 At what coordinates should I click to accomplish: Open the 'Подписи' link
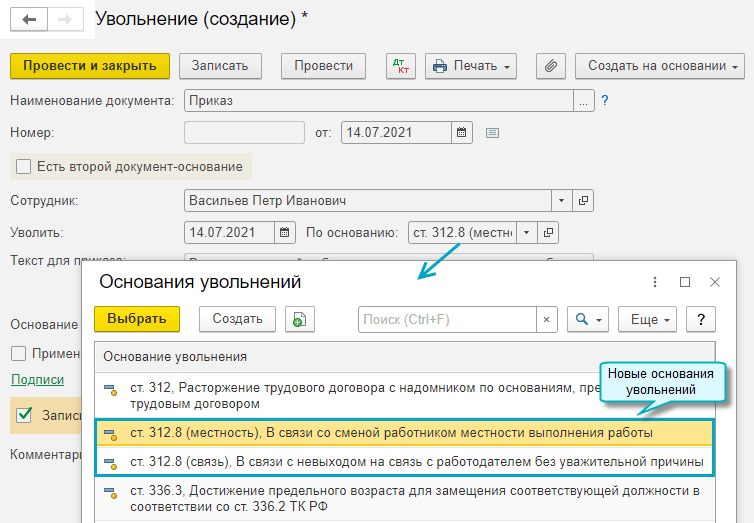tap(38, 380)
